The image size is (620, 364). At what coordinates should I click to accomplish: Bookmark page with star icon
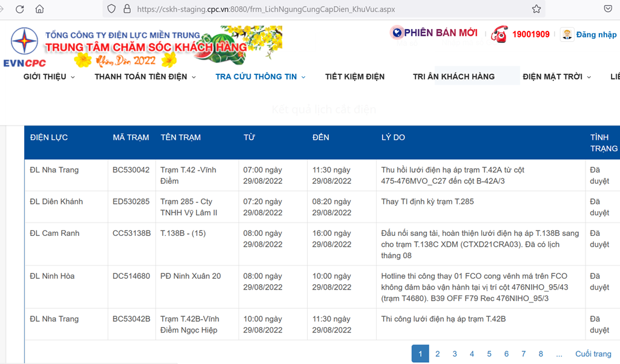pyautogui.click(x=536, y=9)
